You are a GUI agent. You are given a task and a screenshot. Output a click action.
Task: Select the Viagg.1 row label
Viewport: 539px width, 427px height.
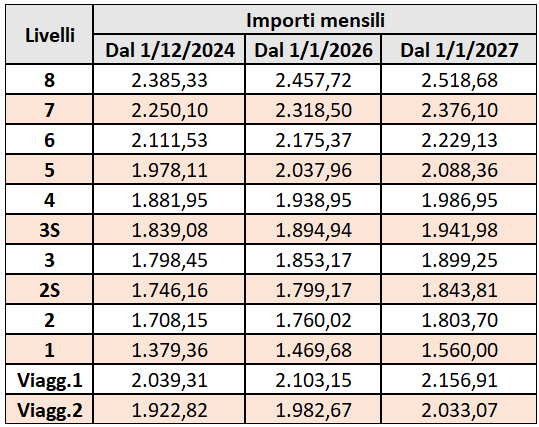50,379
